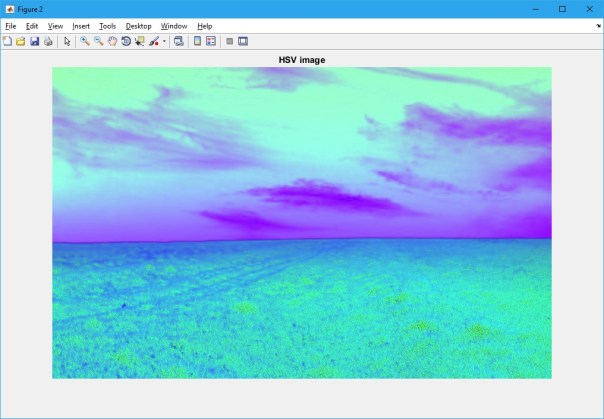Viewport: 604px width, 419px height.
Task: Toggle the Link Plot icon
Action: click(179, 41)
